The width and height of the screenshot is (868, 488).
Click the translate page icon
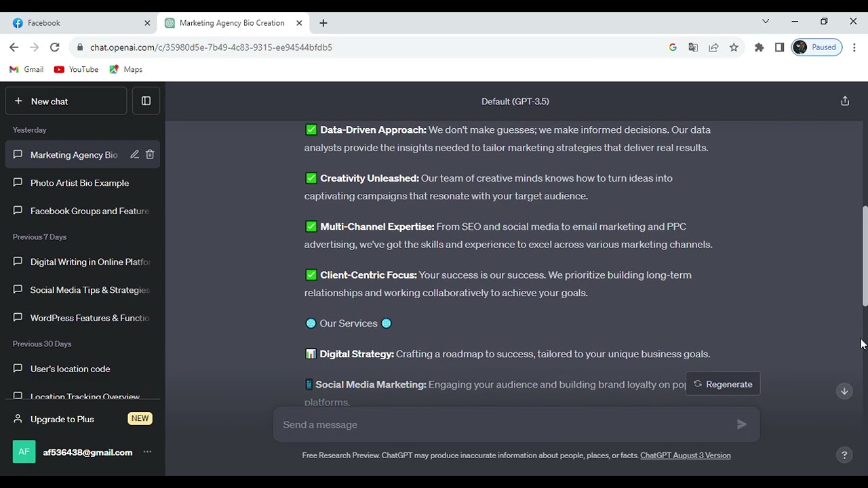pyautogui.click(x=693, y=47)
